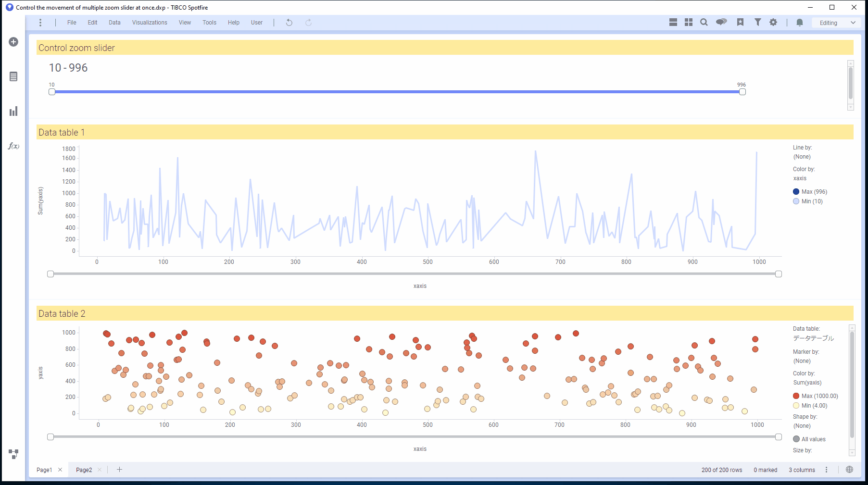
Task: Open the visualization types sidebar icon
Action: [13, 111]
